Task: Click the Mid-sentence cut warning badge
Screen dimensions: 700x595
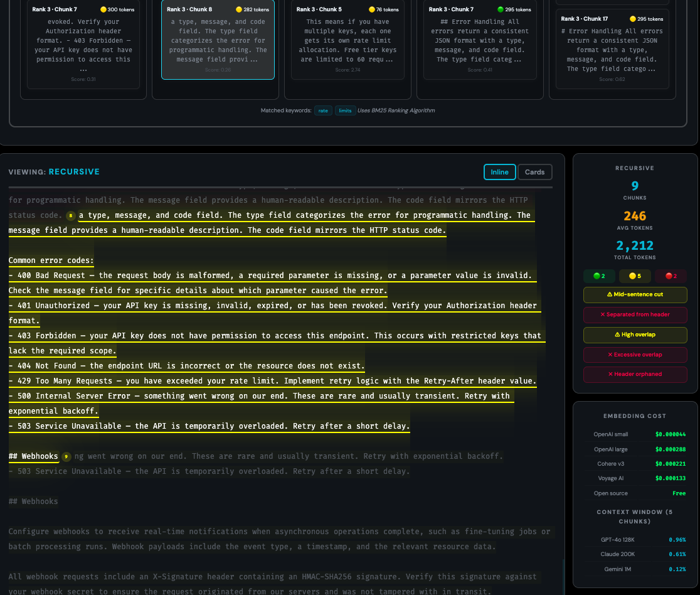Action: tap(635, 294)
